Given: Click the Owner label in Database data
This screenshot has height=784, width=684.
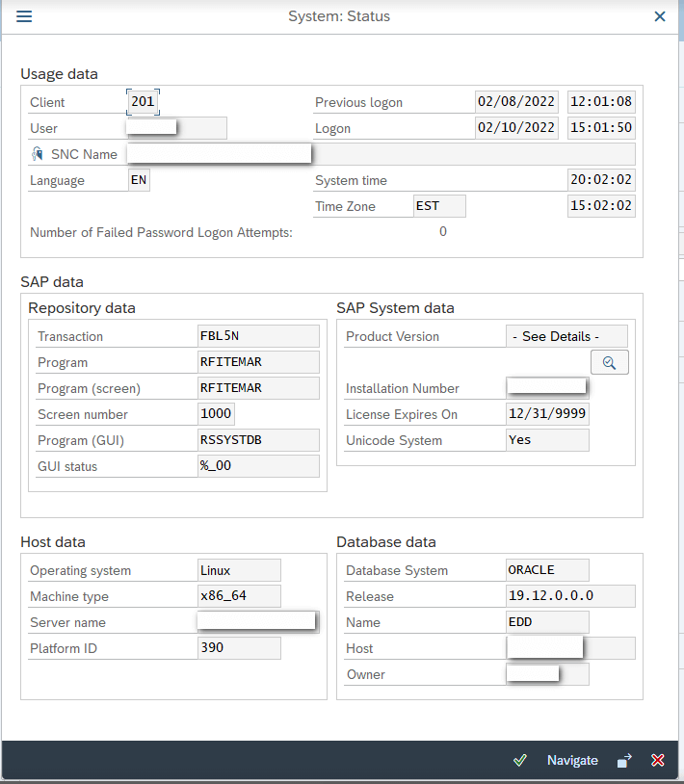Looking at the screenshot, I should (x=366, y=674).
